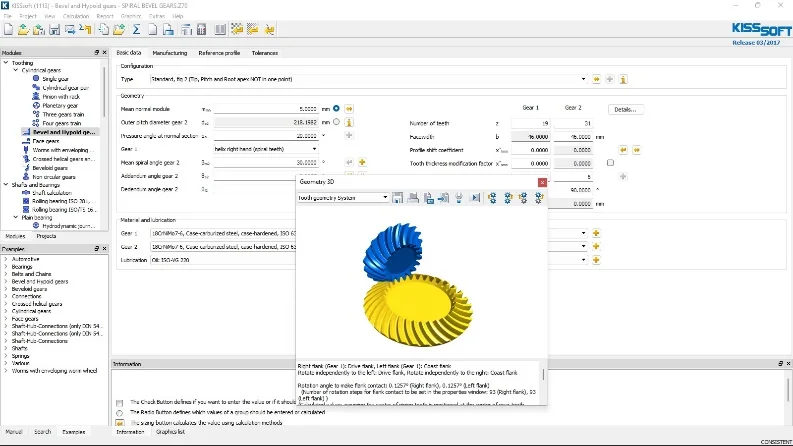Click sizing arrow button beside mean normal module
This screenshot has width=793, height=446.
(x=350, y=108)
